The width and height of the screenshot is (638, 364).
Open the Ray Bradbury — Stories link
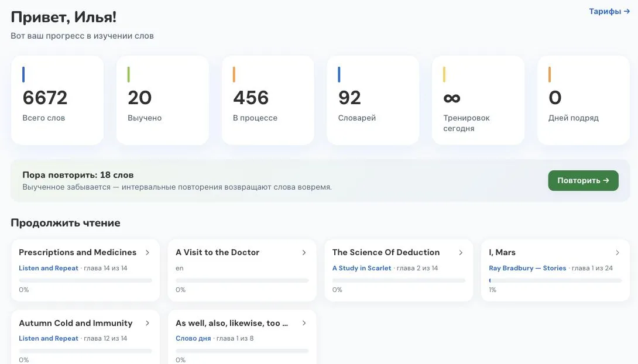(527, 268)
